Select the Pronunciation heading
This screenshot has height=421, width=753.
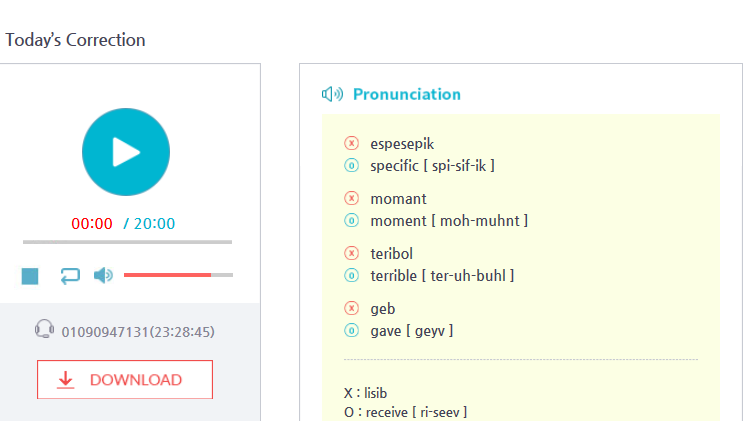click(407, 94)
